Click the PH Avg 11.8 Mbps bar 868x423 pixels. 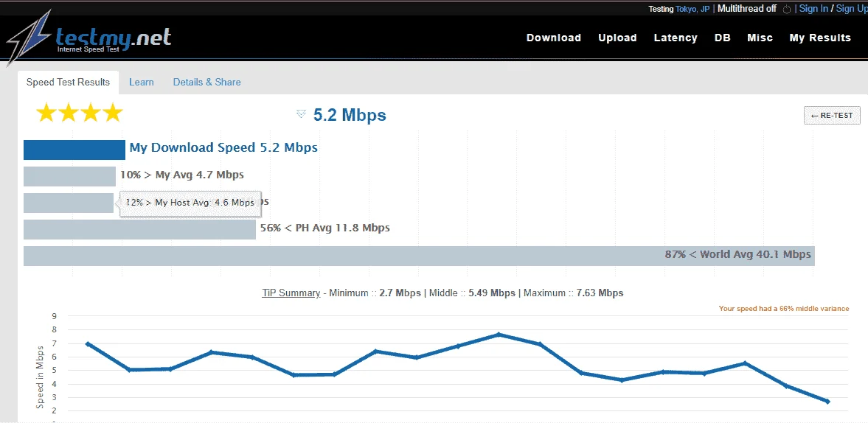[139, 229]
